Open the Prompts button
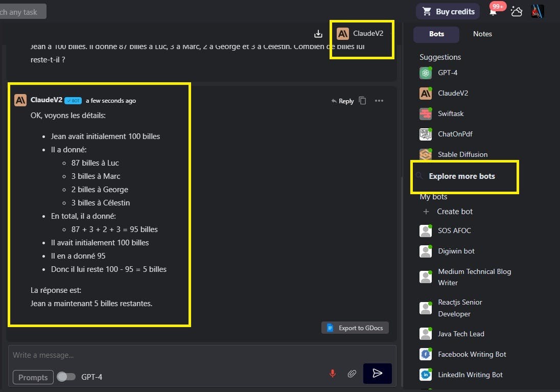The height and width of the screenshot is (392, 560). point(33,377)
